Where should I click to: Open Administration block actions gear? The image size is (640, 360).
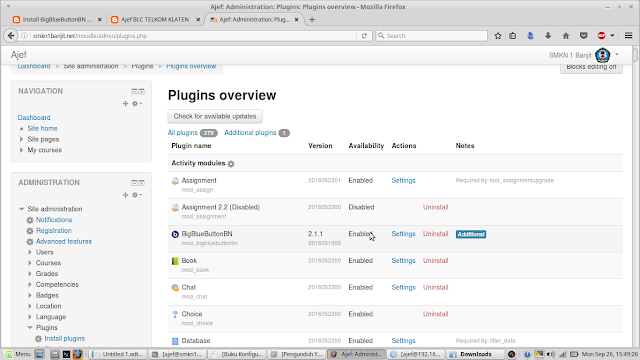136,195
